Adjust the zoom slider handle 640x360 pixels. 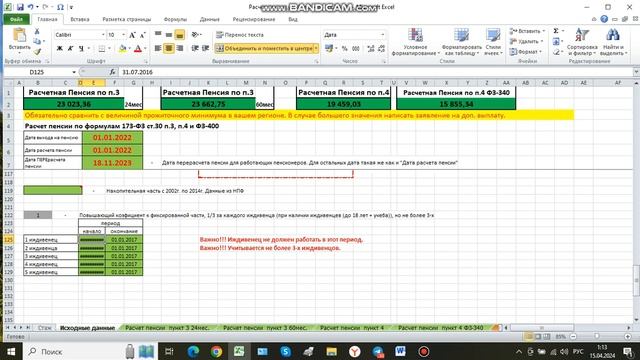tap(597, 336)
